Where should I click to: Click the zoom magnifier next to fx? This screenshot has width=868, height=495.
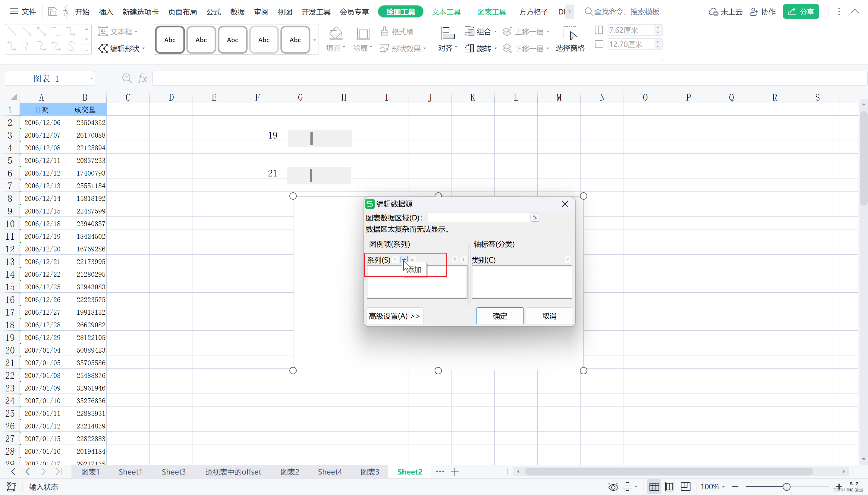[127, 79]
